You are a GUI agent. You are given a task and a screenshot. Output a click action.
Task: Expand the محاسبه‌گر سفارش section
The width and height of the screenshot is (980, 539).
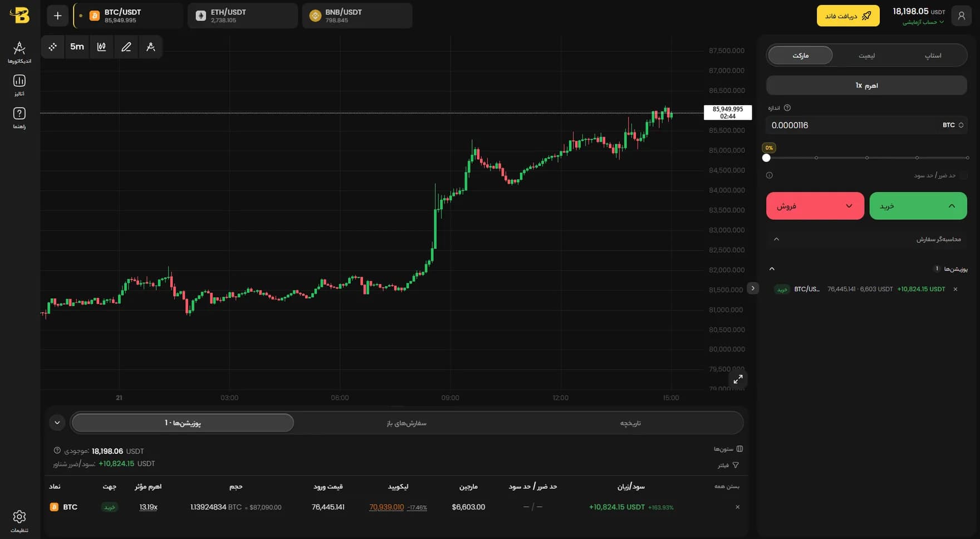[866, 239]
